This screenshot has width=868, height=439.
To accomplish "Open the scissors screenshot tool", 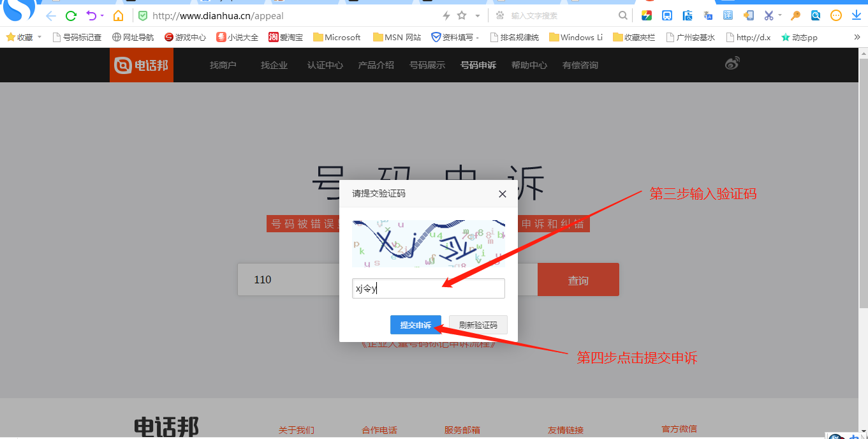I will click(x=769, y=16).
